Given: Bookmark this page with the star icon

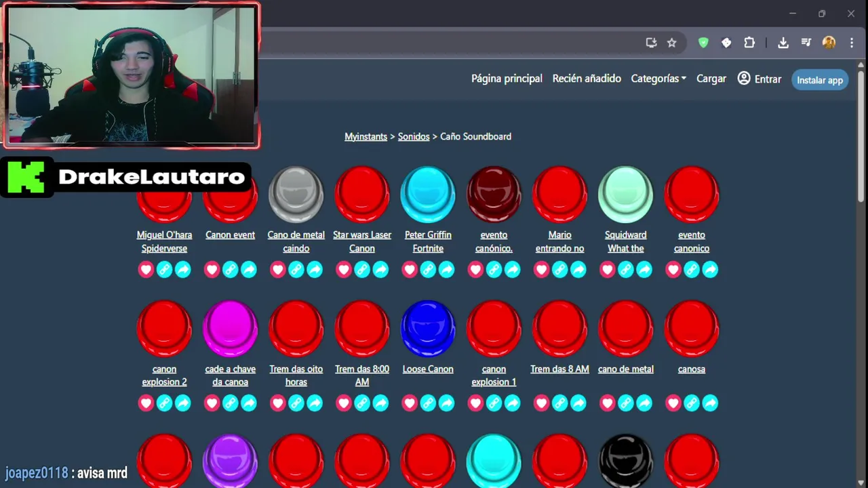Looking at the screenshot, I should [x=671, y=43].
